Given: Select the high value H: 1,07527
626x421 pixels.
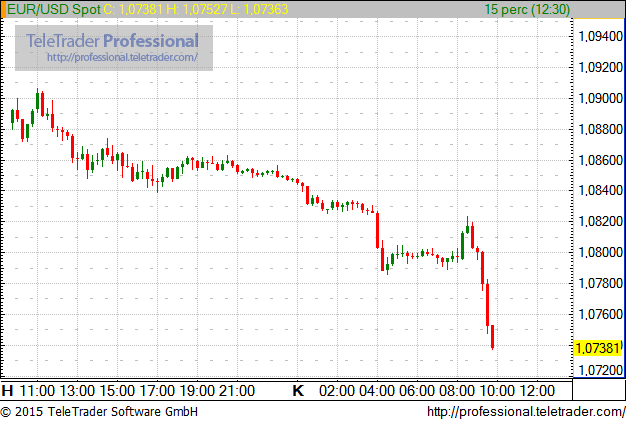Looking at the screenshot, I should (x=197, y=9).
